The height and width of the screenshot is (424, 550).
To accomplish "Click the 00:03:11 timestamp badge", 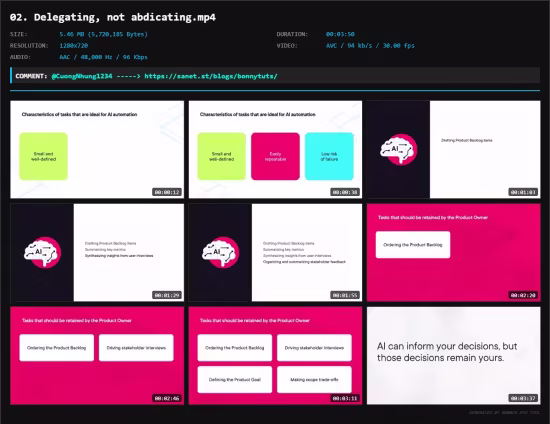I will click(x=345, y=398).
